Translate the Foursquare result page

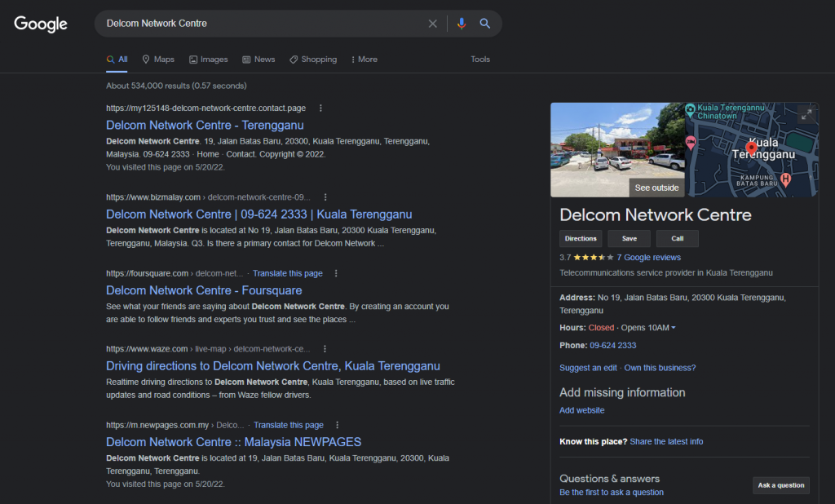(287, 273)
